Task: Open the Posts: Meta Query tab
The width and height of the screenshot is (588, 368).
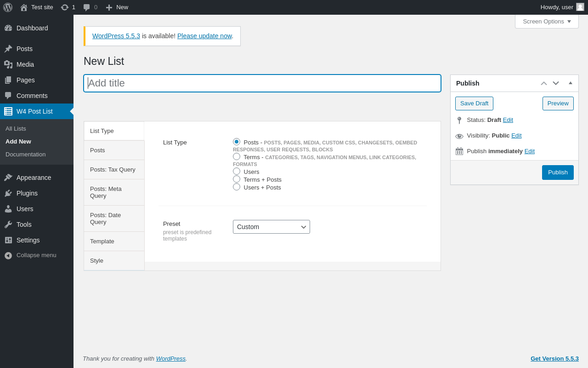Action: coord(114,192)
